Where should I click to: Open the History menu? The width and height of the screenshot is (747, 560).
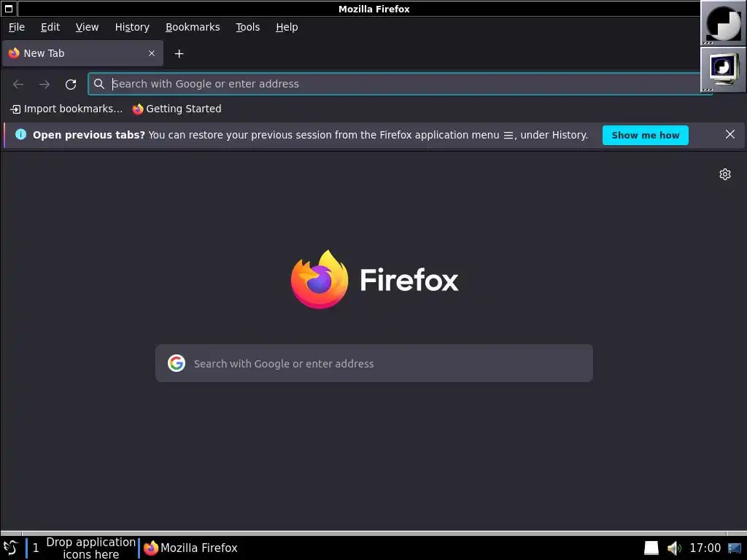pos(132,27)
